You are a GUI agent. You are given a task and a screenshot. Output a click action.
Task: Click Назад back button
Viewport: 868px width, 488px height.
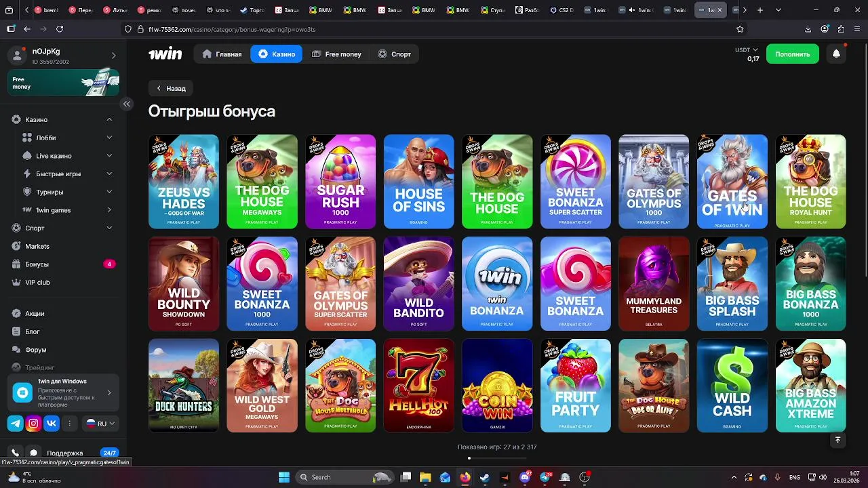pyautogui.click(x=171, y=88)
